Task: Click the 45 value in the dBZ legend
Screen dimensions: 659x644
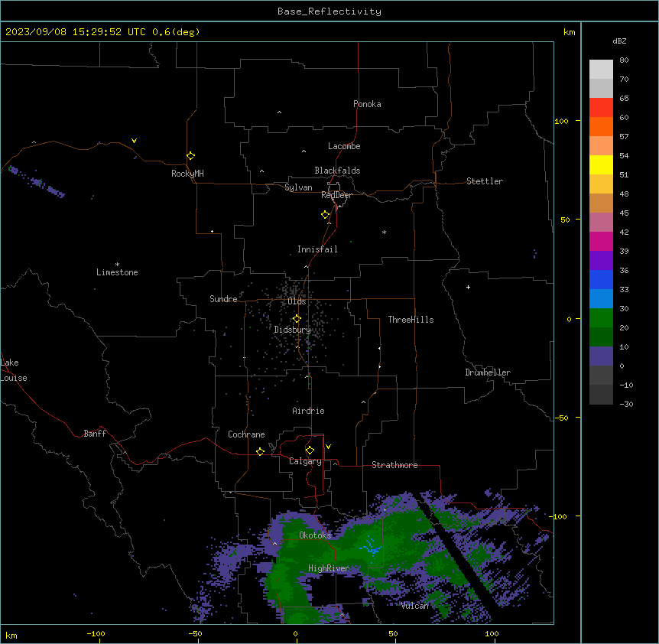Action: click(624, 213)
